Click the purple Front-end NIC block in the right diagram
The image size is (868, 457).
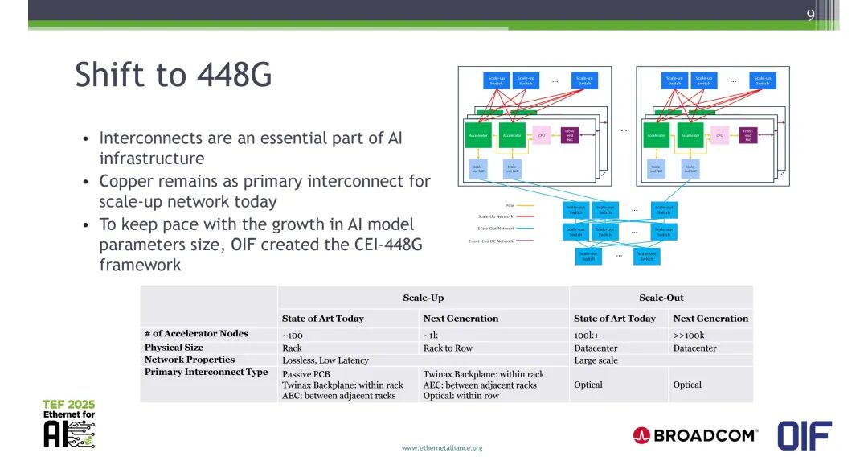click(x=748, y=135)
